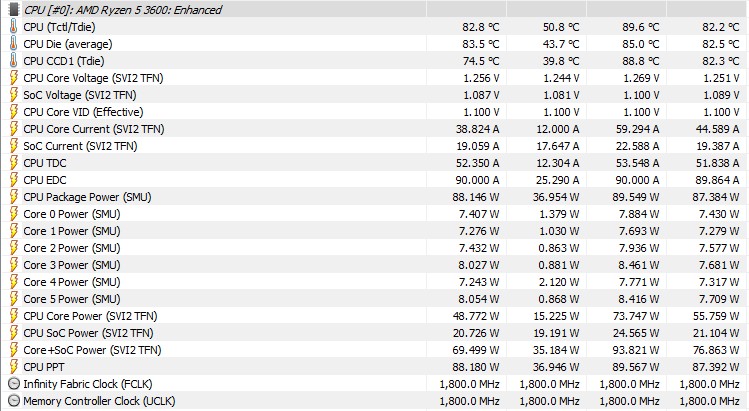749x411 pixels.
Task: Click the lightning bolt icon for CPU Core Voltage
Action: 12,78
